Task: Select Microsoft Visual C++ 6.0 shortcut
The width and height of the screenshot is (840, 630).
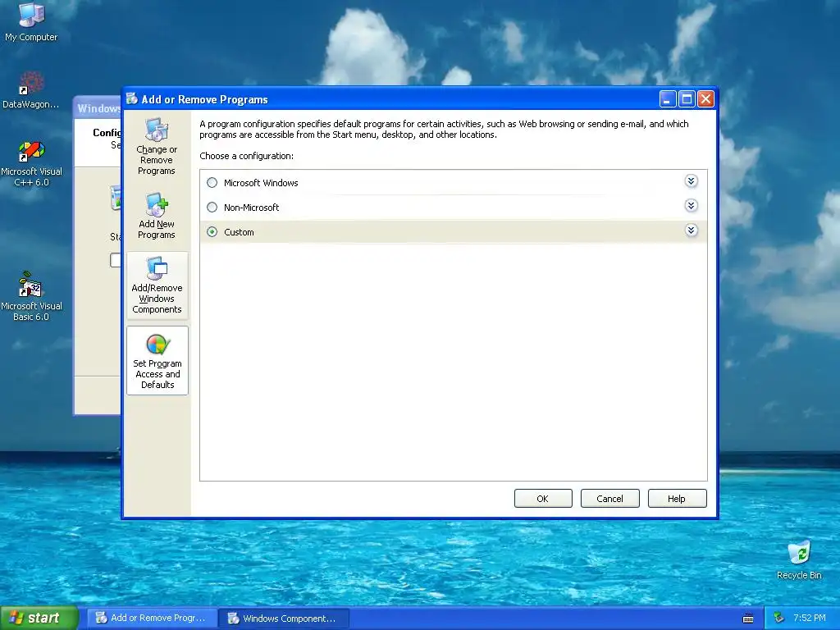Action: pyautogui.click(x=31, y=164)
